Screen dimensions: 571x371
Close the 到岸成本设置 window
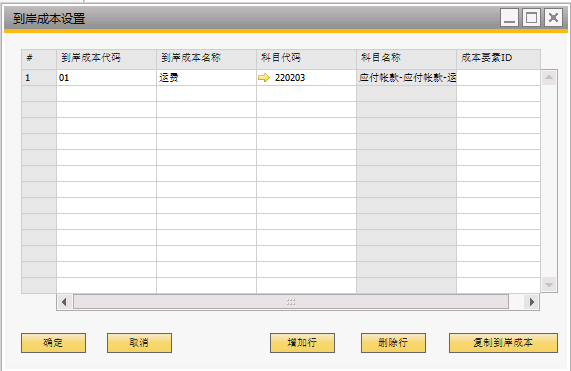[553, 17]
